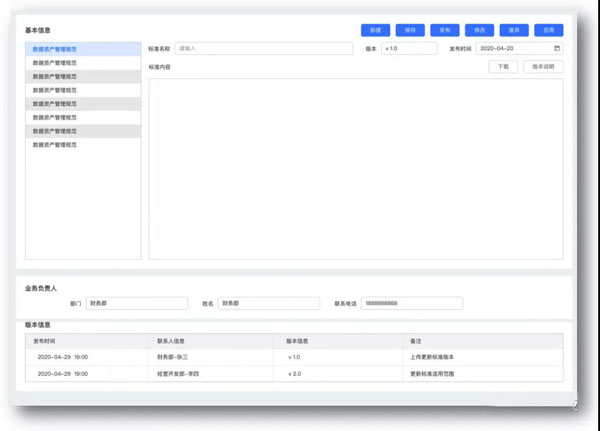Open the calendar icon in the 发布时间 field
Image resolution: width=600 pixels, height=431 pixels.
[557, 48]
